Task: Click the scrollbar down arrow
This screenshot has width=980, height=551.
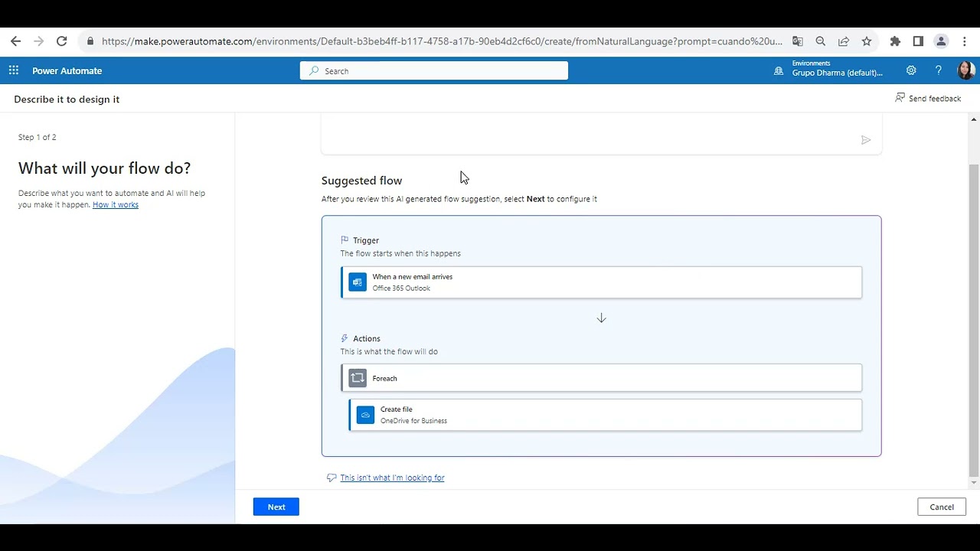Action: (974, 483)
